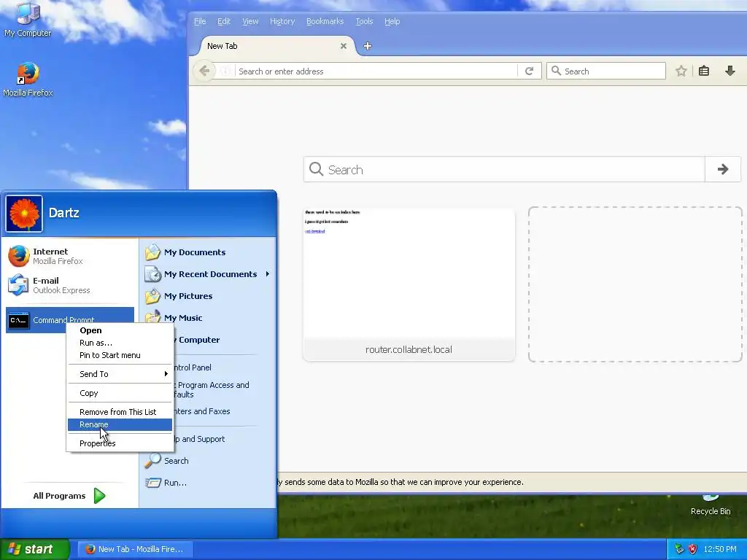The width and height of the screenshot is (747, 560).
Task: Open the Bookmarks menu in Firefox
Action: point(325,21)
